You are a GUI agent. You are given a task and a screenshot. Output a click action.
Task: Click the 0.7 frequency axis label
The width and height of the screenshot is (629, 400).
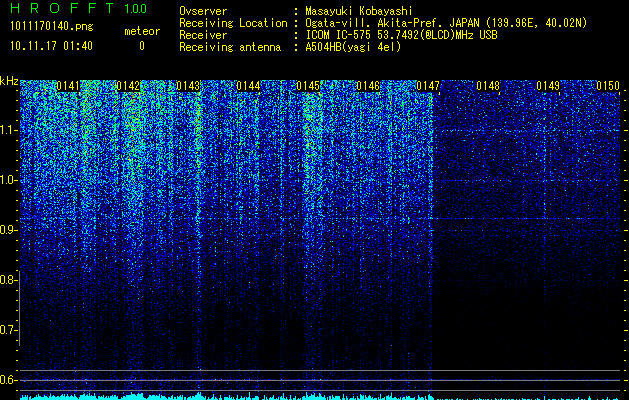click(8, 330)
